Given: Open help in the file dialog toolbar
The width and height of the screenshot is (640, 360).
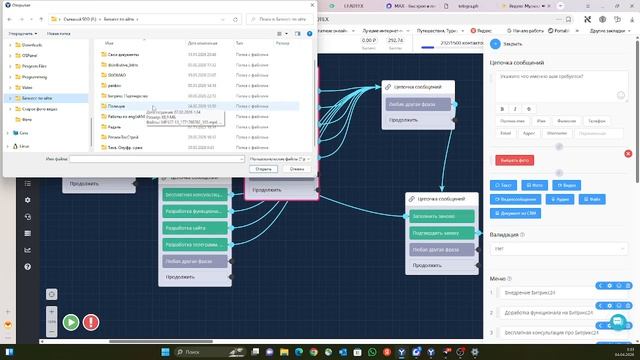Looking at the screenshot, I should (x=309, y=33).
